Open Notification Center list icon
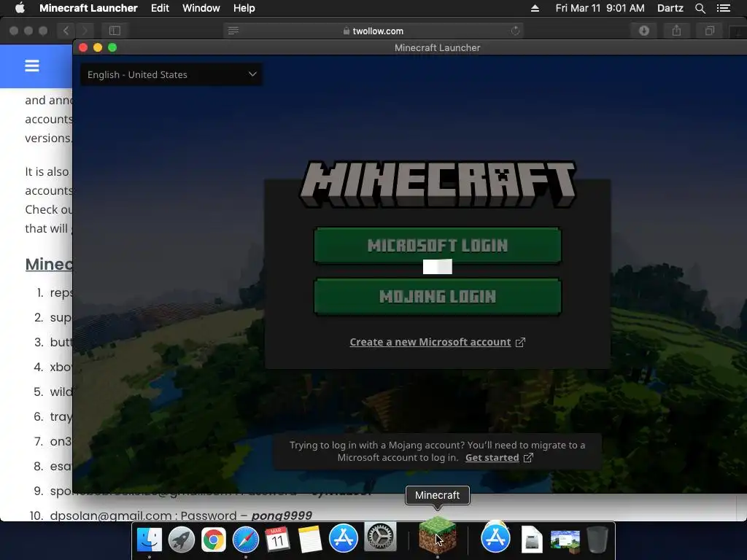747x560 pixels. (724, 8)
